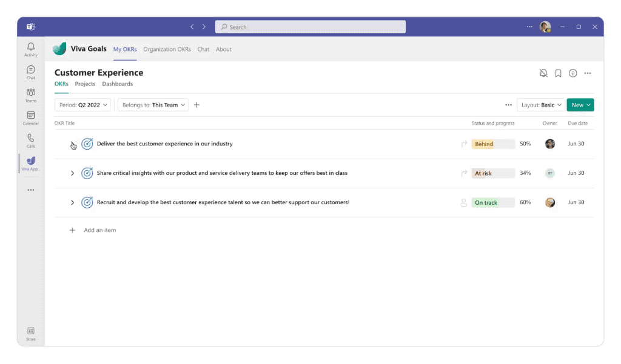Open the info panel for Customer Experience
Image resolution: width=621 pixels, height=364 pixels.
click(x=572, y=72)
